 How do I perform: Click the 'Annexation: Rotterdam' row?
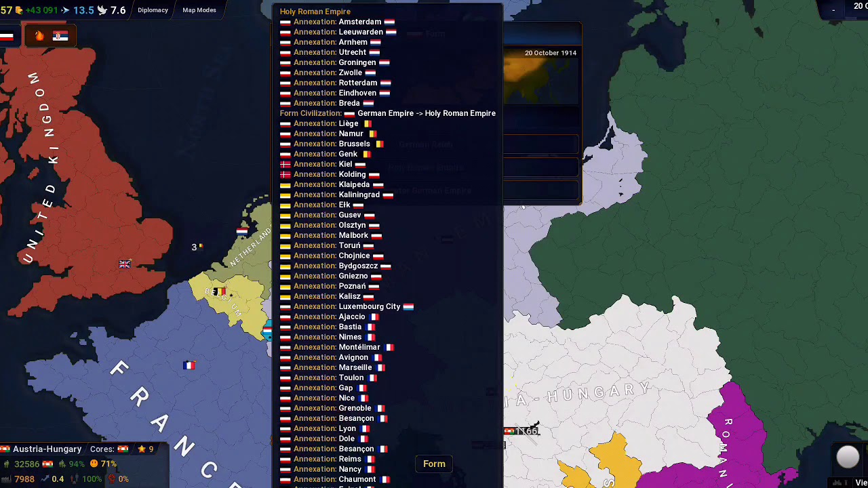point(335,83)
